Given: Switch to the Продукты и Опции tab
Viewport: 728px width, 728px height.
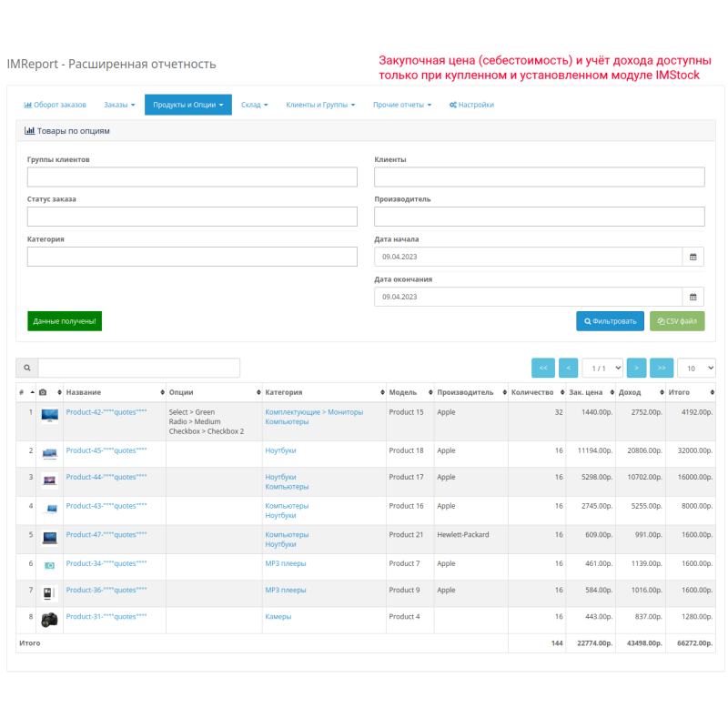Looking at the screenshot, I should [x=187, y=104].
